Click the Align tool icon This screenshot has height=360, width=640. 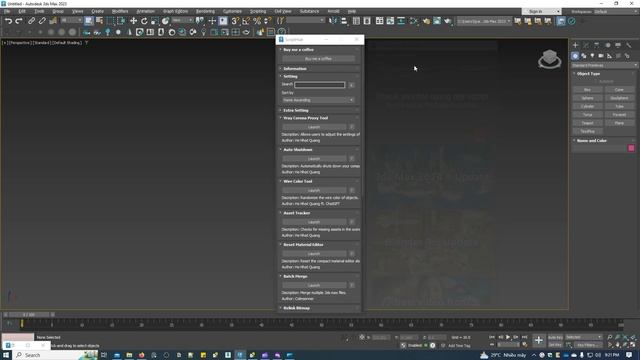pyautogui.click(x=344, y=21)
